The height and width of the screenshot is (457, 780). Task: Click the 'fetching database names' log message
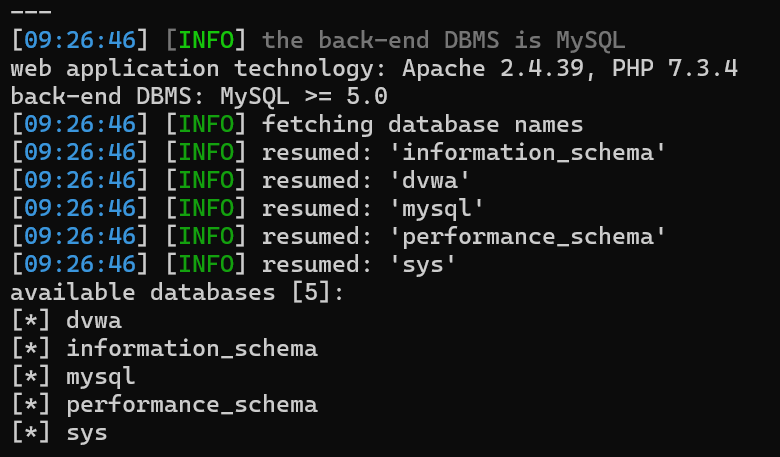point(422,125)
